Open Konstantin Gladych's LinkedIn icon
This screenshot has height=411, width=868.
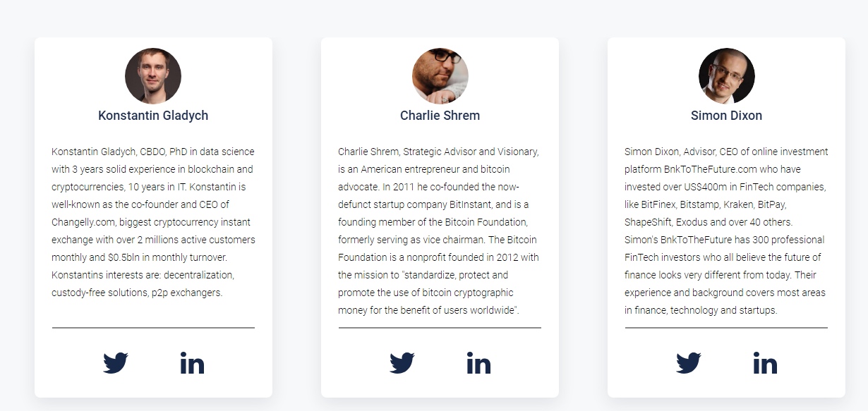[x=192, y=363]
